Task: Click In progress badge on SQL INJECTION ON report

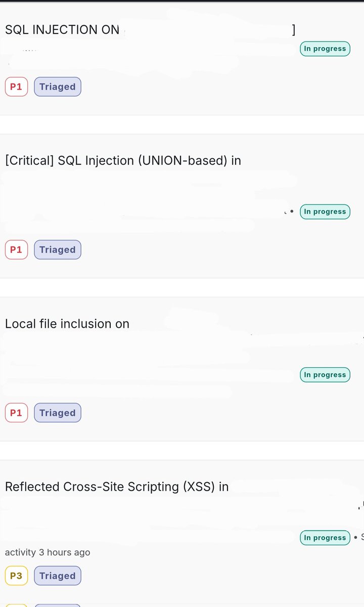Action: (x=325, y=49)
